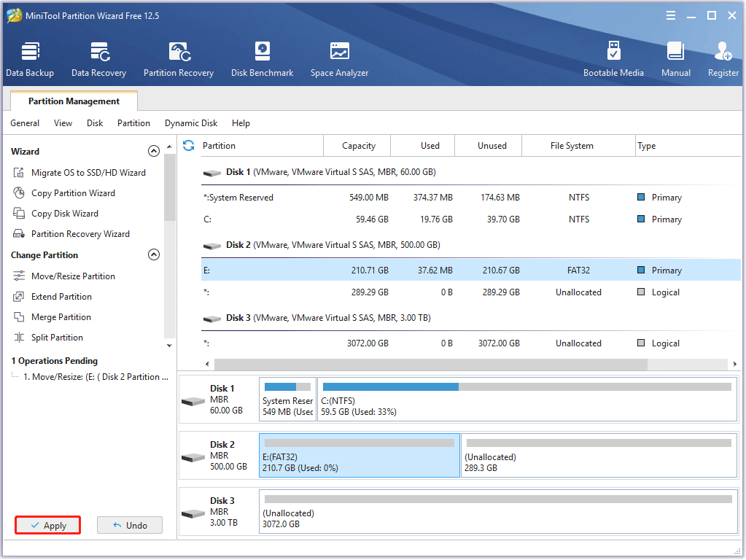Open the General menu

pos(25,123)
